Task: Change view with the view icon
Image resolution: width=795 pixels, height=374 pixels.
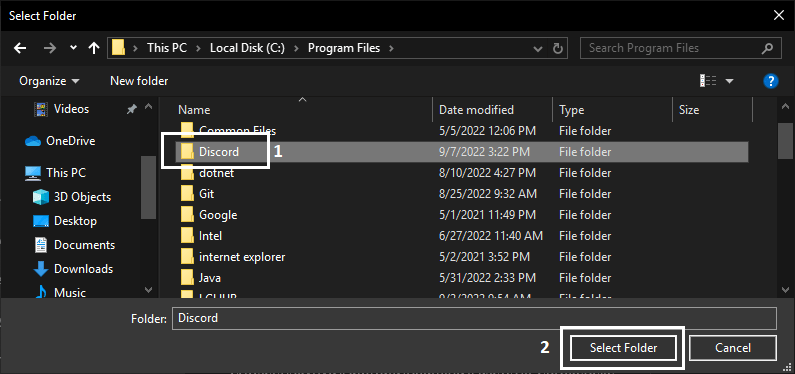Action: pyautogui.click(x=708, y=81)
